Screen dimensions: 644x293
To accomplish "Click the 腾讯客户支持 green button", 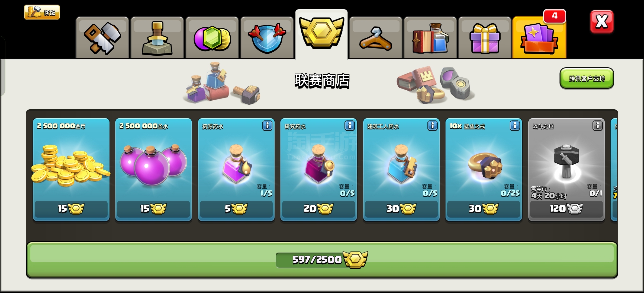I will pos(587,78).
